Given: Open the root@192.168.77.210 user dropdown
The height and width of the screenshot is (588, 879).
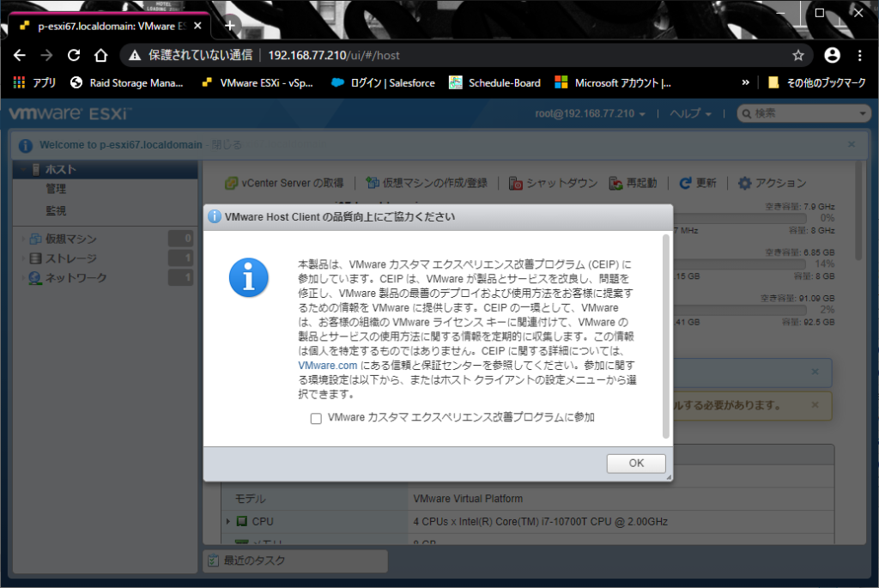Looking at the screenshot, I should coord(590,114).
